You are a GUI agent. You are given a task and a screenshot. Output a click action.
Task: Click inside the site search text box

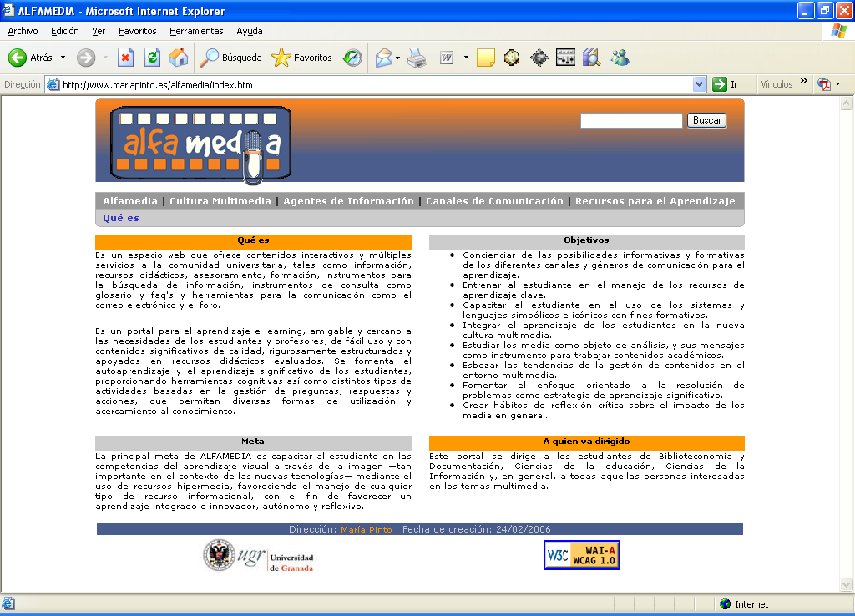point(631,120)
